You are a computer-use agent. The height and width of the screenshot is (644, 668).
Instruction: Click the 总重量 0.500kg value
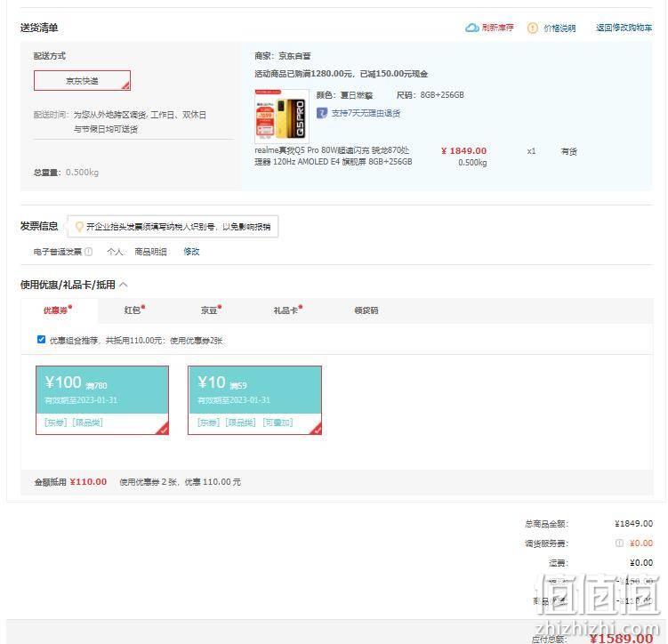tap(82, 172)
